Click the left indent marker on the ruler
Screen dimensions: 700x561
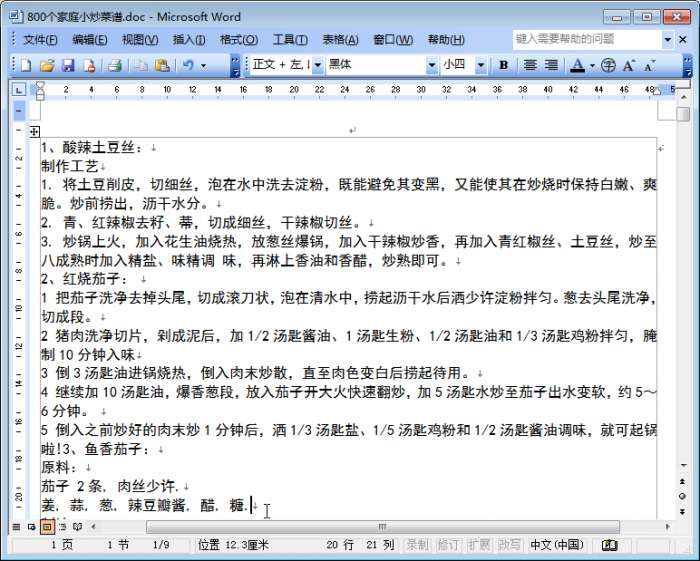40,96
